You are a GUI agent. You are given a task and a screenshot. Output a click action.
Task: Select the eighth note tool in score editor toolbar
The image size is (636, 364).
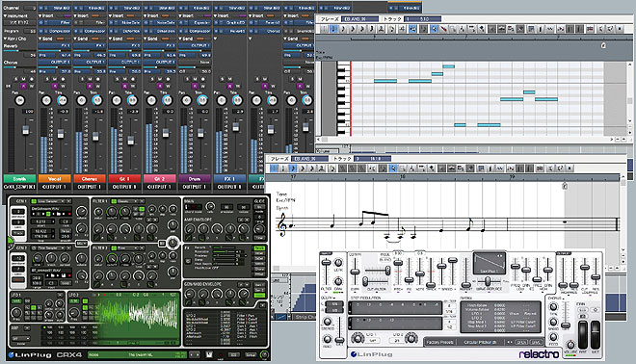(293, 169)
